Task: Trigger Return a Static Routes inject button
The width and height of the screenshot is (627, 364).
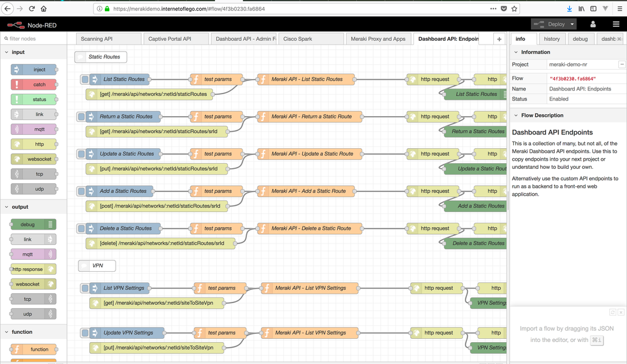Action: pos(81,116)
